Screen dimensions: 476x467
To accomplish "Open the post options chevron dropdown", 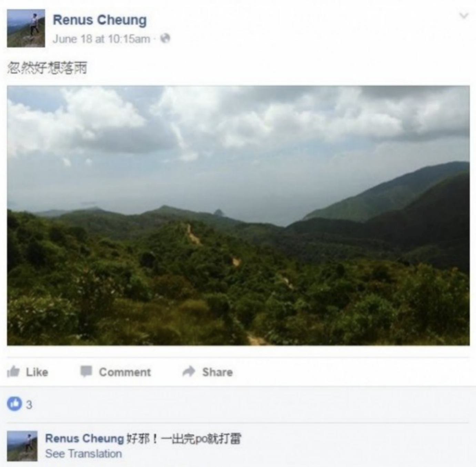I will 464,16.
